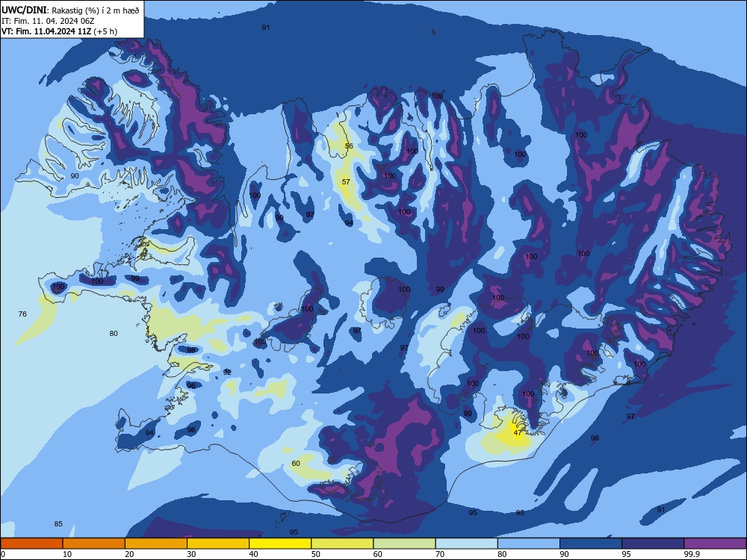Select the 60–70 light green legend swatch
747x560 pixels.
(404, 544)
